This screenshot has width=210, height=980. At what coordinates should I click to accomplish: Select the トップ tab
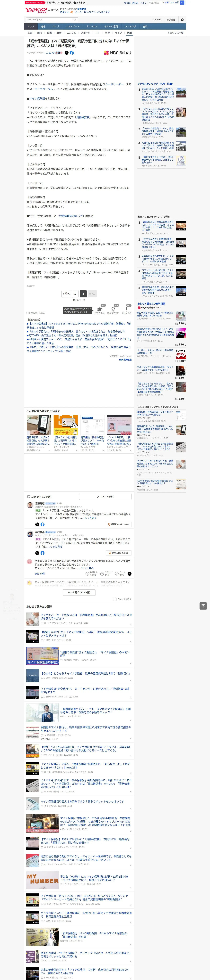pos(31,27)
